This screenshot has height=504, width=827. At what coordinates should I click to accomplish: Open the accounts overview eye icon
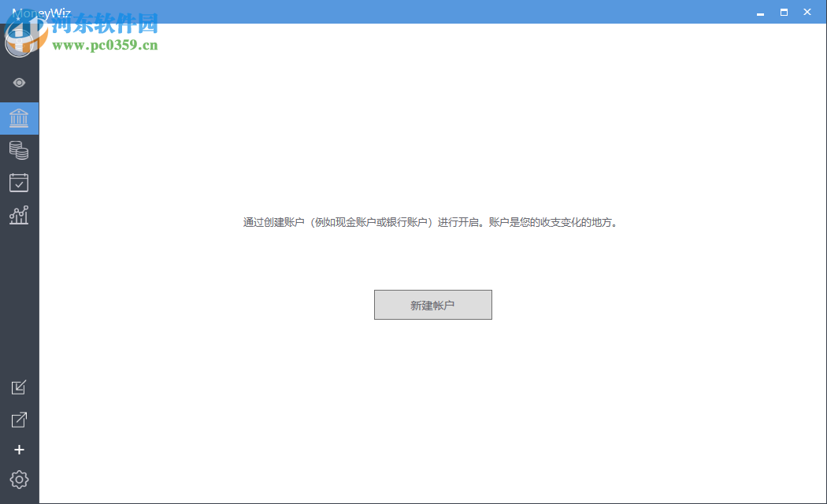19,83
